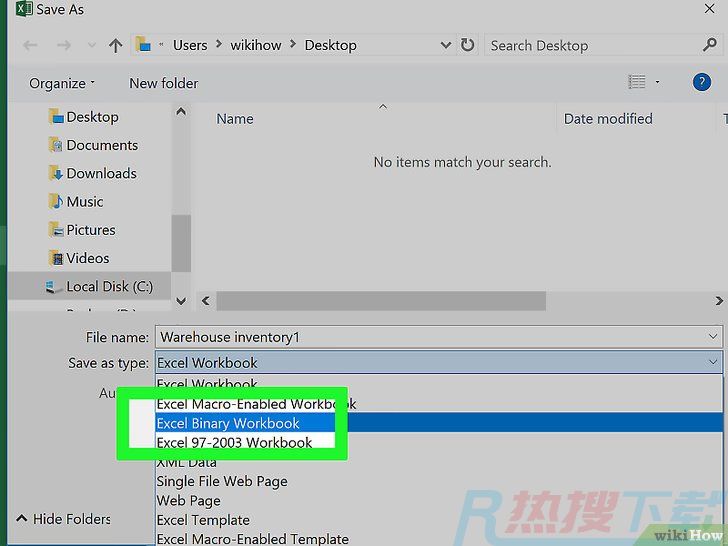Open the recent locations chevron
Image resolution: width=728 pixels, height=546 pixels.
(92, 46)
